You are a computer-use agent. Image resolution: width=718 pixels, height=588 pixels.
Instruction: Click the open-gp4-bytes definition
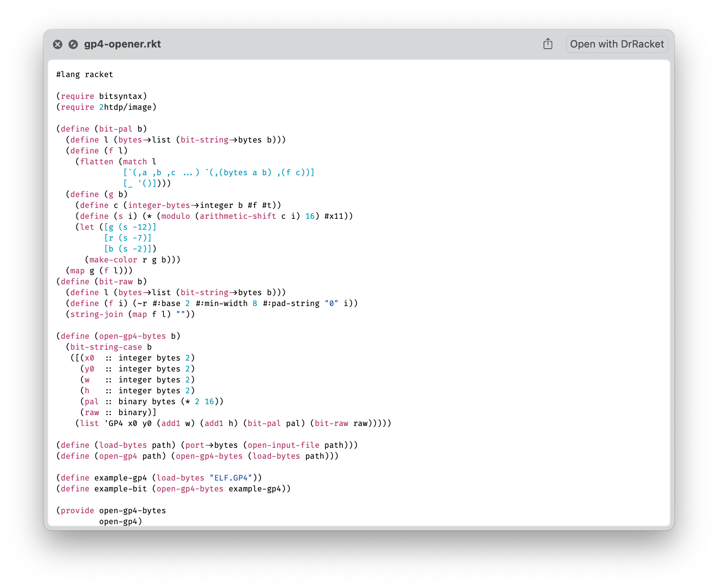pos(131,336)
